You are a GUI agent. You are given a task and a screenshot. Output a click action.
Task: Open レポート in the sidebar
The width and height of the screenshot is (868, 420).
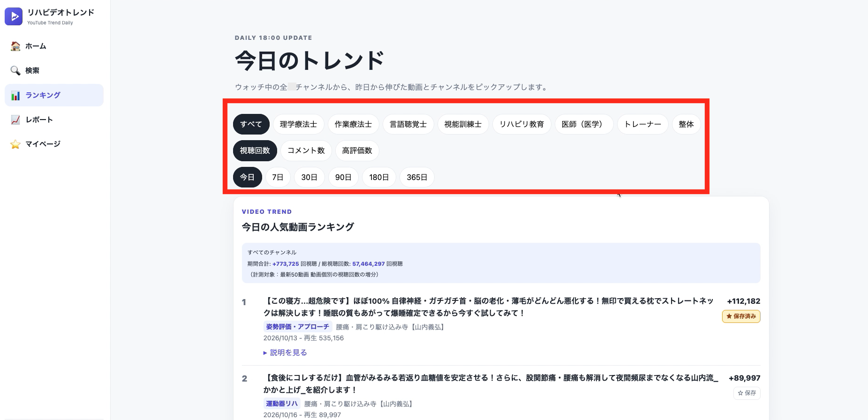[54, 120]
